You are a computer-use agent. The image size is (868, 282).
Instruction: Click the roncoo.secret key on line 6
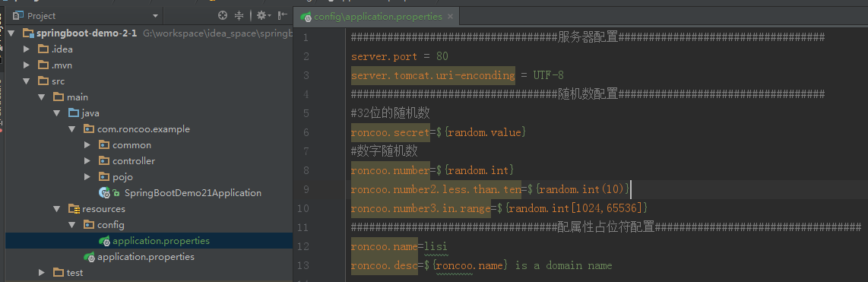pyautogui.click(x=390, y=132)
